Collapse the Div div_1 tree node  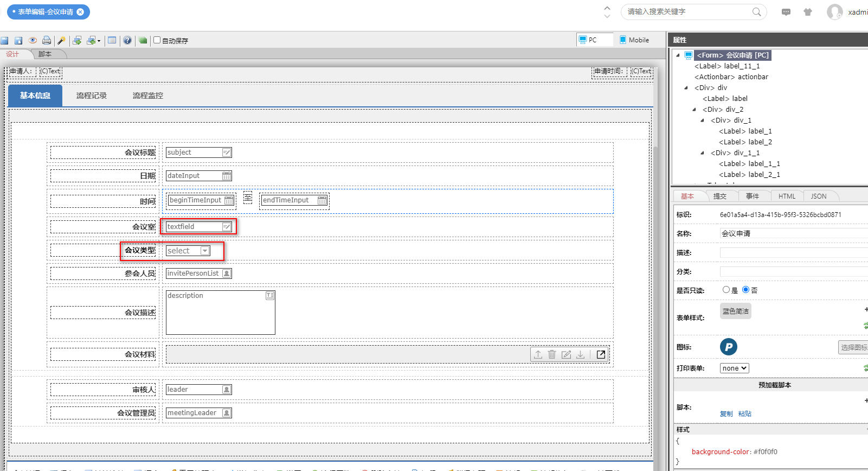(x=702, y=120)
